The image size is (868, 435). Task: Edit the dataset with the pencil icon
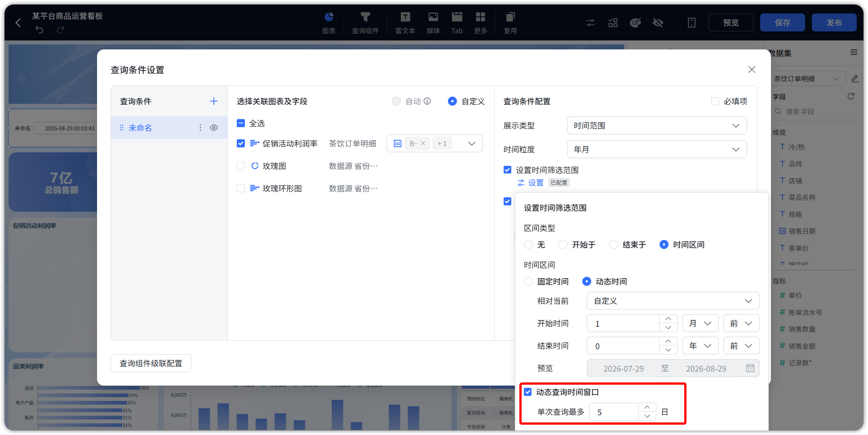(855, 79)
